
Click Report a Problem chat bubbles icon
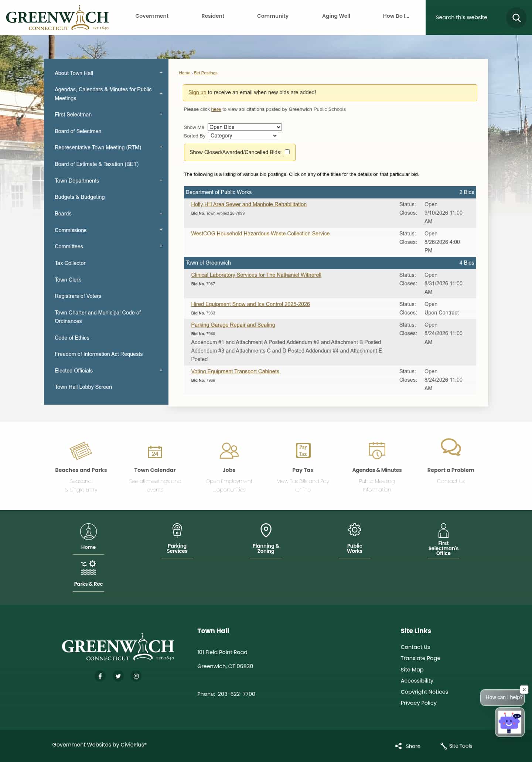pos(451,447)
